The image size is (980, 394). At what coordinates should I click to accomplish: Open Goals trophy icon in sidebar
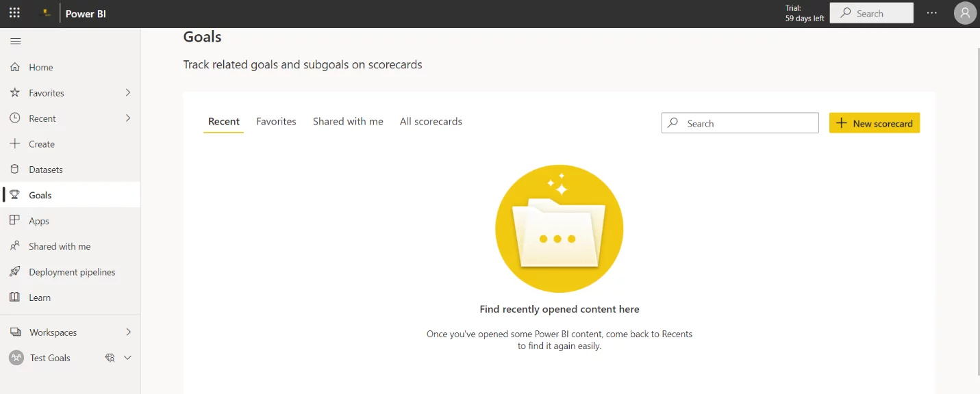pyautogui.click(x=15, y=195)
